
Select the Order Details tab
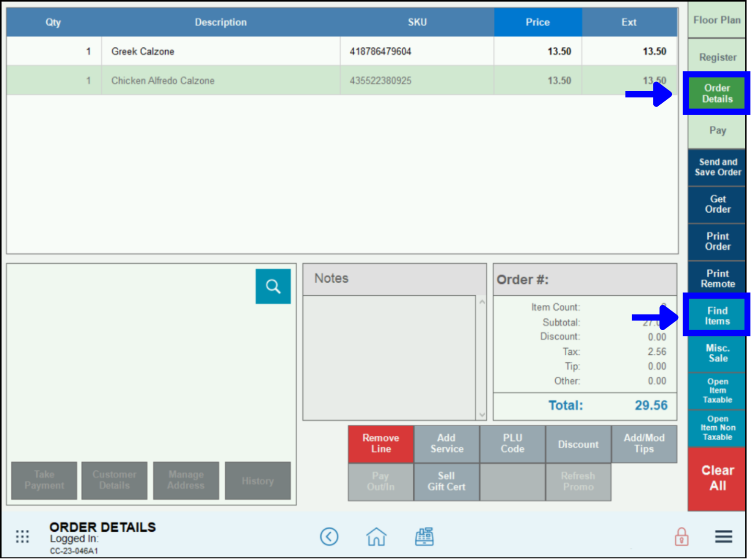717,94
